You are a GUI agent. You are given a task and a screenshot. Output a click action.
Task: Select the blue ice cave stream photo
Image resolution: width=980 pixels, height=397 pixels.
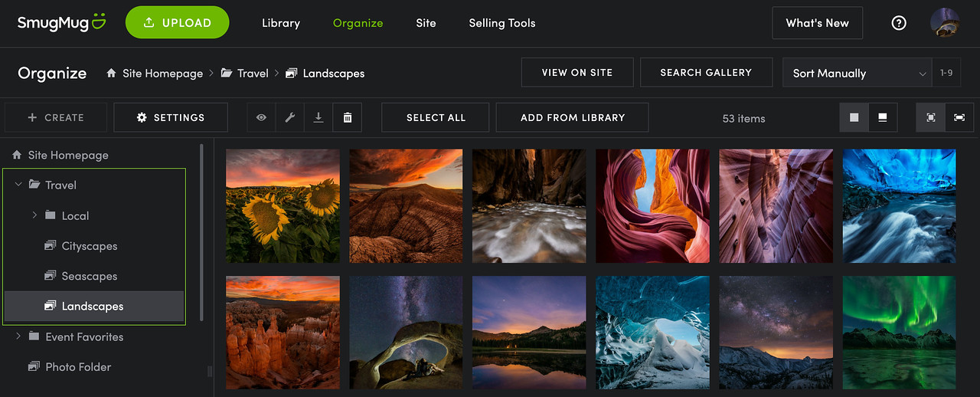[899, 206]
